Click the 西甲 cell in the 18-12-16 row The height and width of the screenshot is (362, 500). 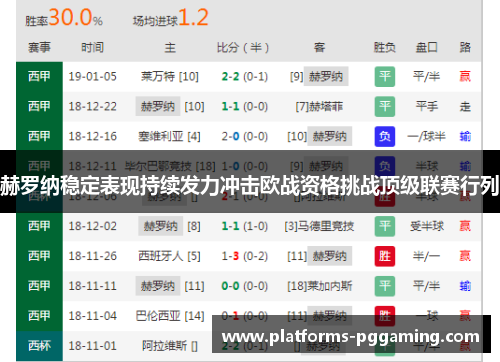(39, 136)
